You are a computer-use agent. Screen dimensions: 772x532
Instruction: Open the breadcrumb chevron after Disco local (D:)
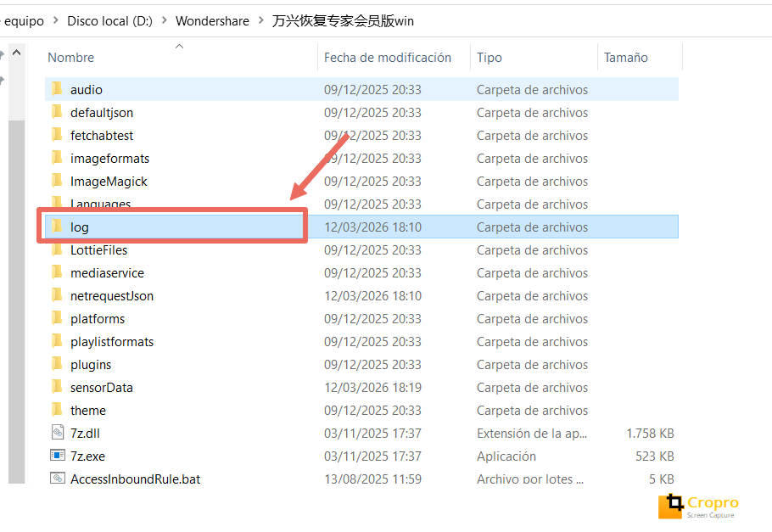[x=164, y=20]
